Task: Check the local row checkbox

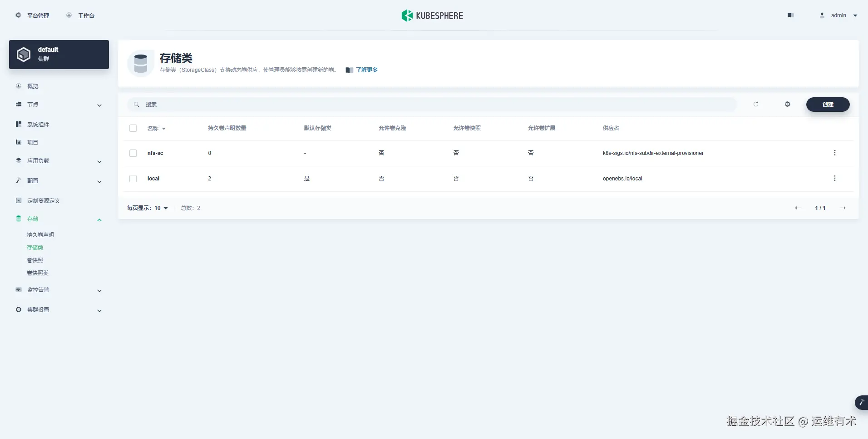Action: click(133, 179)
